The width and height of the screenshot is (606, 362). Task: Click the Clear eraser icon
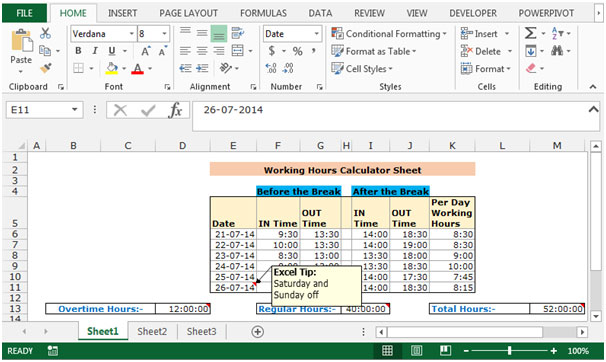pos(531,68)
